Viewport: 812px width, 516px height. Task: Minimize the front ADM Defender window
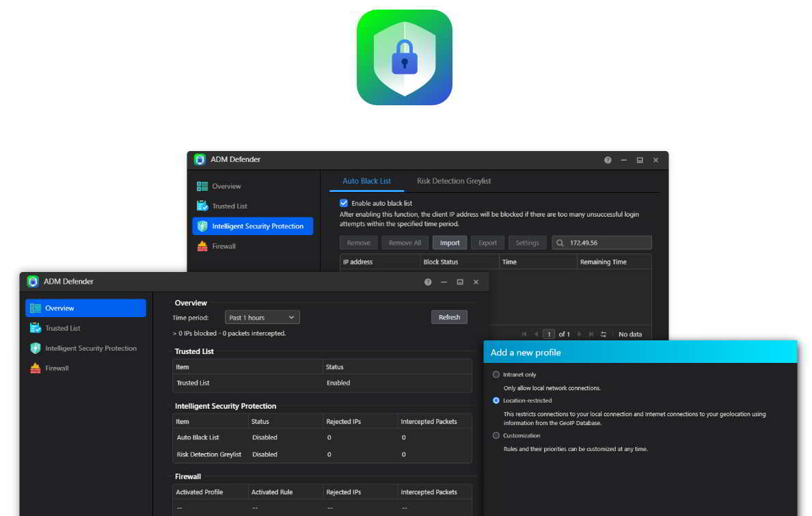(x=444, y=282)
